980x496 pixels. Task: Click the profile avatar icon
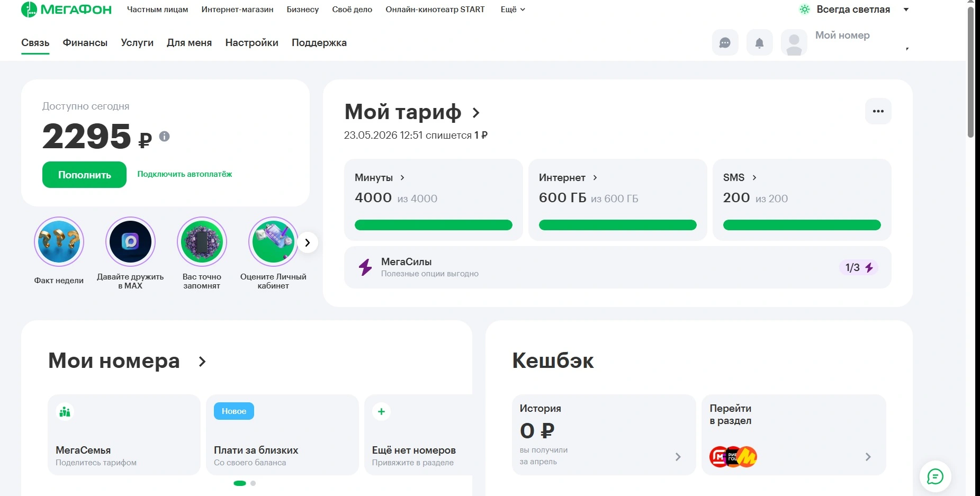[x=794, y=43]
